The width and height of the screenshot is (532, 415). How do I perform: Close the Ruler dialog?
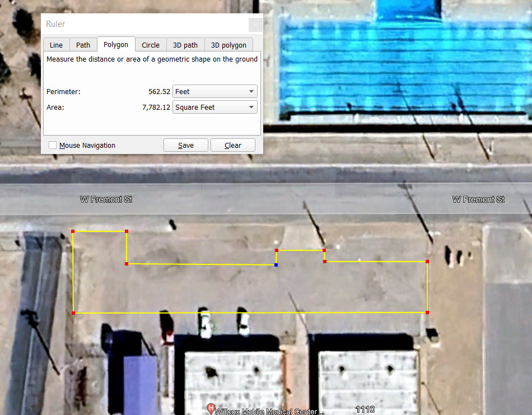tap(255, 25)
